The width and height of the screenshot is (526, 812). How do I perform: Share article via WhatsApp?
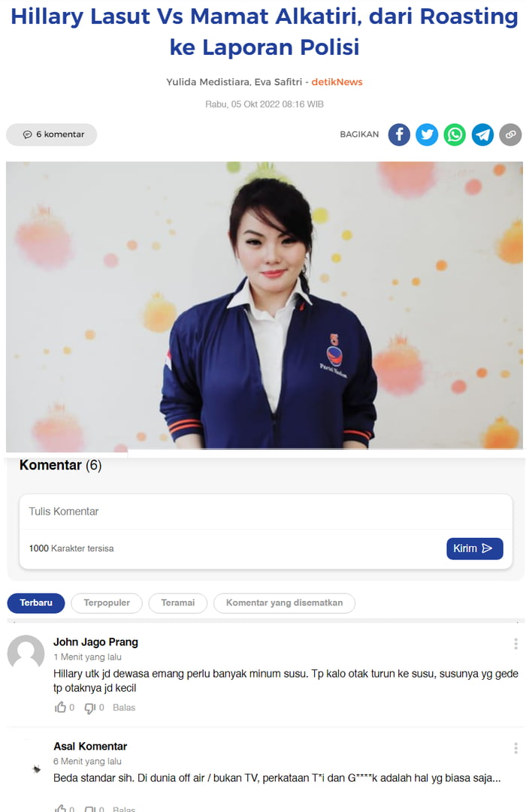pos(455,134)
